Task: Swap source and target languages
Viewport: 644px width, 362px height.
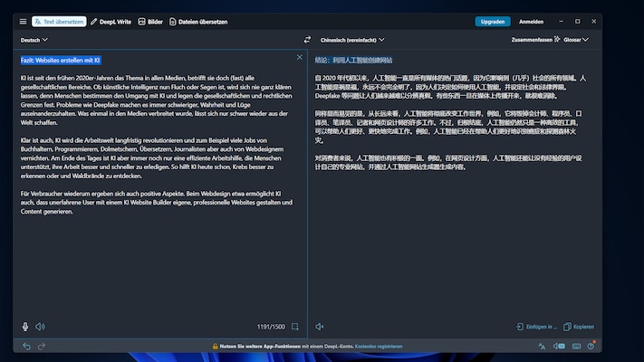Action: [307, 40]
